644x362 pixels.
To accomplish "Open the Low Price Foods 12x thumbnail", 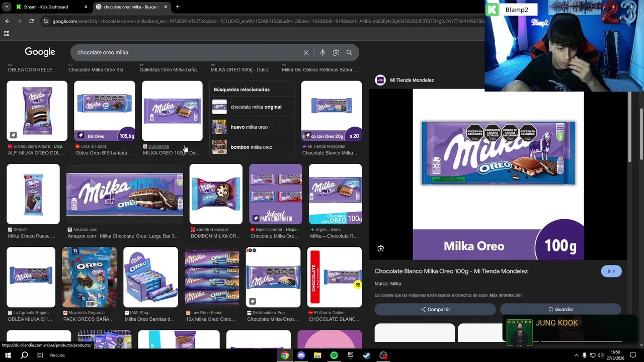I will pos(212,277).
